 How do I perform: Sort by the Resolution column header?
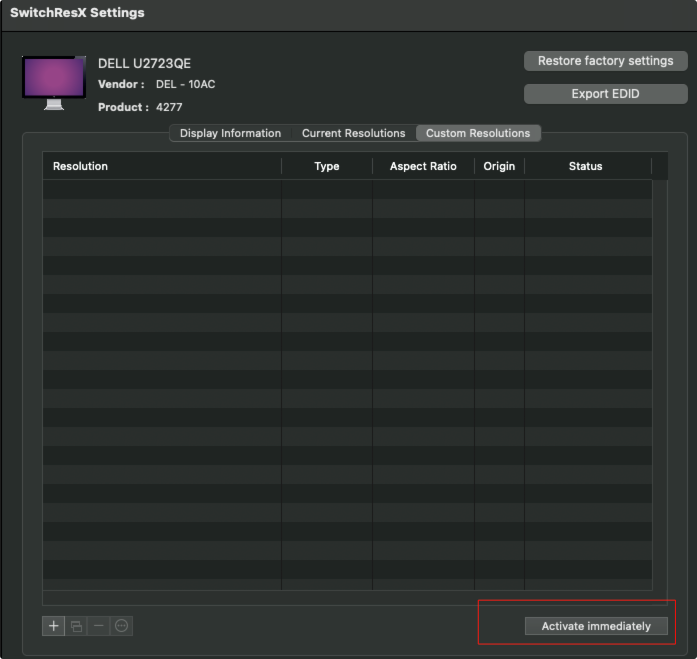[162, 166]
